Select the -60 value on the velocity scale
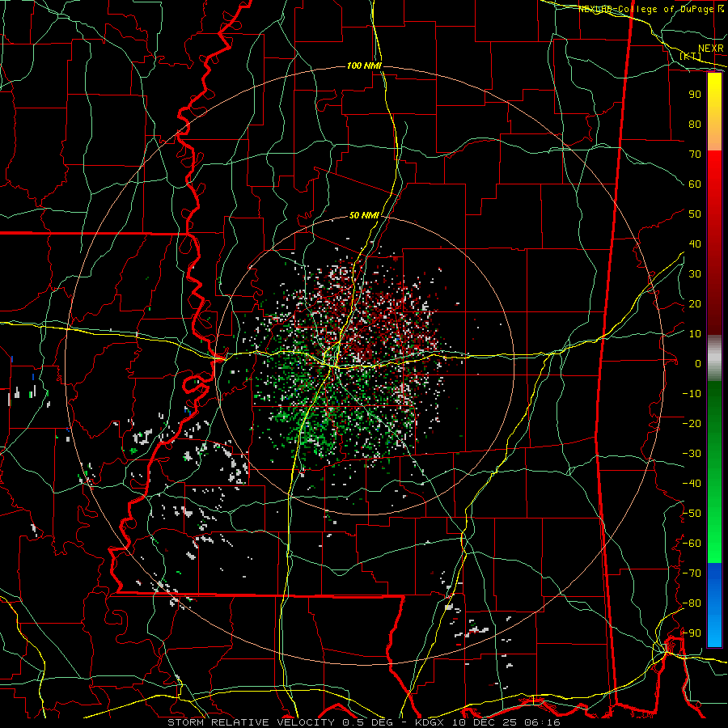The image size is (728, 728). [x=692, y=544]
